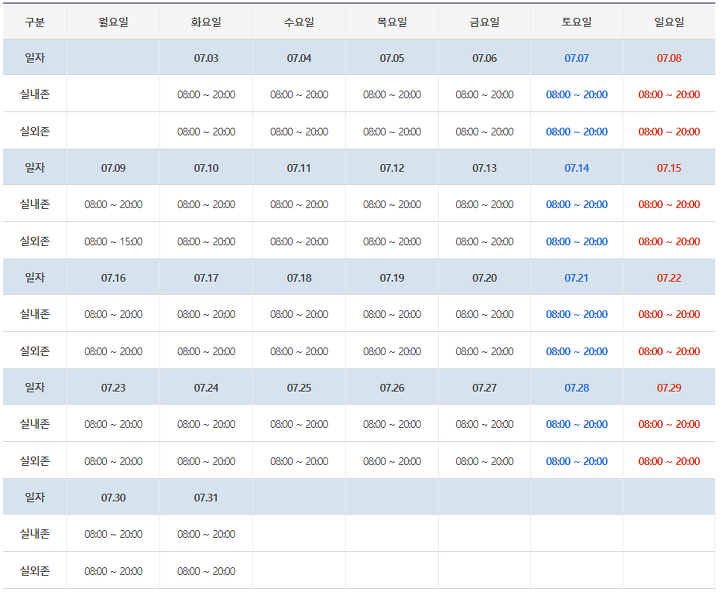Select date cell 07.25
This screenshot has height=592, width=720.
[x=299, y=388]
